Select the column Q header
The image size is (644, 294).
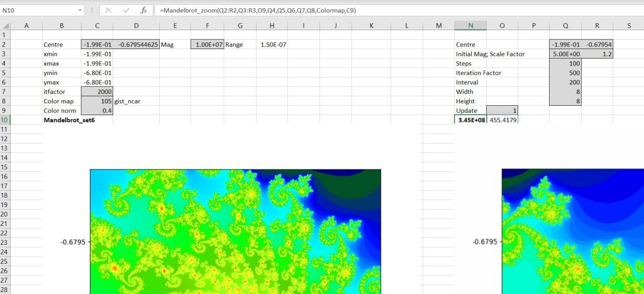(x=565, y=25)
